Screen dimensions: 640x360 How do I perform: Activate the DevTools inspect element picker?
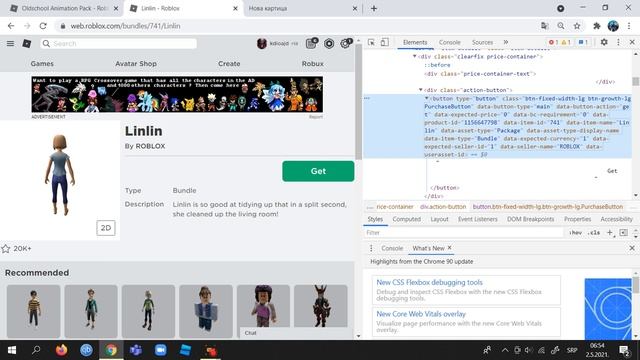pyautogui.click(x=371, y=42)
